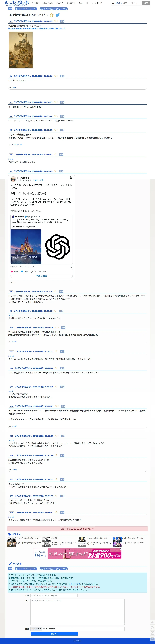Click the TOP breadcrumb at page top
Screen dimensions: 155x644
[x=10, y=9]
